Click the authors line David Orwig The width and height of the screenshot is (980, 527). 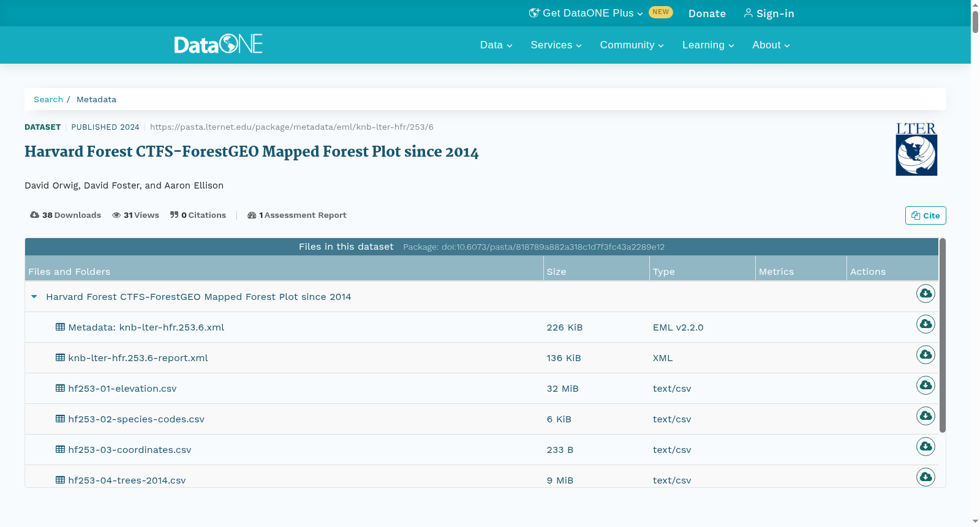pyautogui.click(x=124, y=185)
